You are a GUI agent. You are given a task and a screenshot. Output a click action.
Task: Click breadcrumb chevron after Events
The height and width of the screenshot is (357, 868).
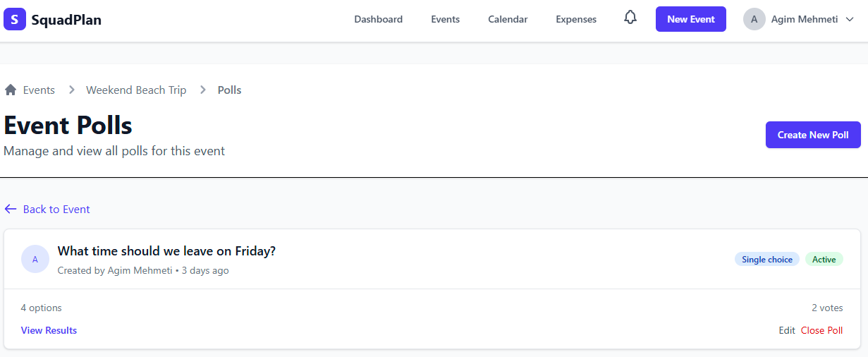[71, 90]
